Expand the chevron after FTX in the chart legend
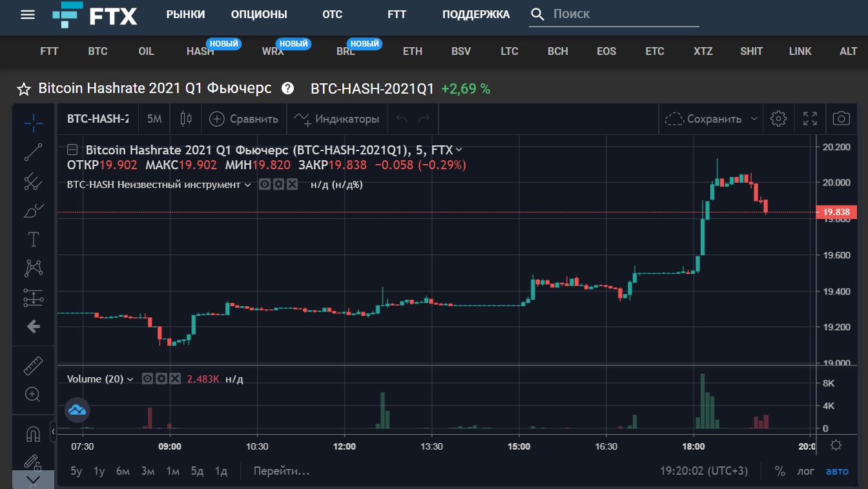 (x=459, y=151)
